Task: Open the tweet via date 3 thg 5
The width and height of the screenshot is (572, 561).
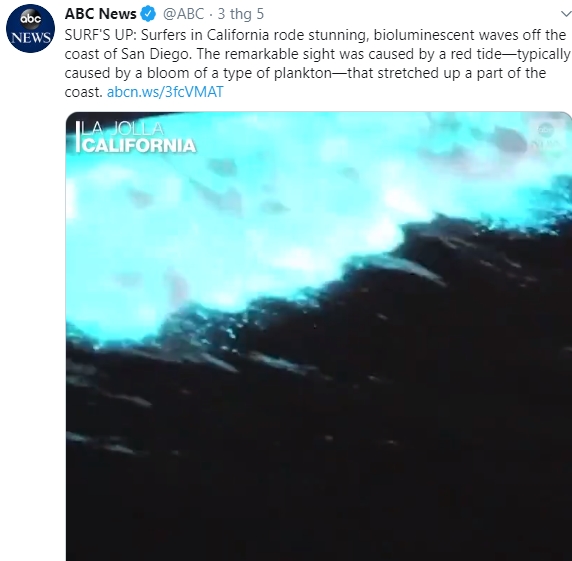Action: coord(241,14)
